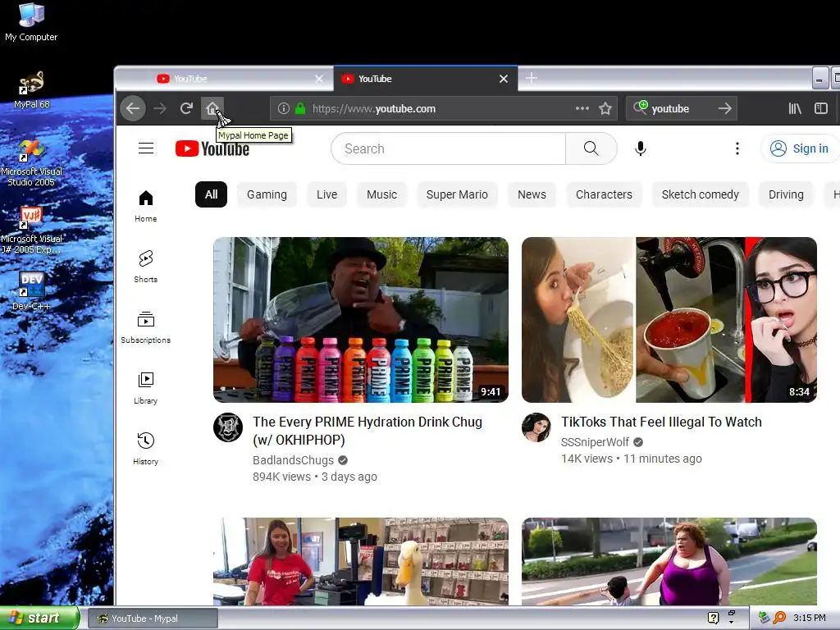The image size is (840, 630).
Task: Select the Sketch comedy filter chip
Action: pos(701,194)
